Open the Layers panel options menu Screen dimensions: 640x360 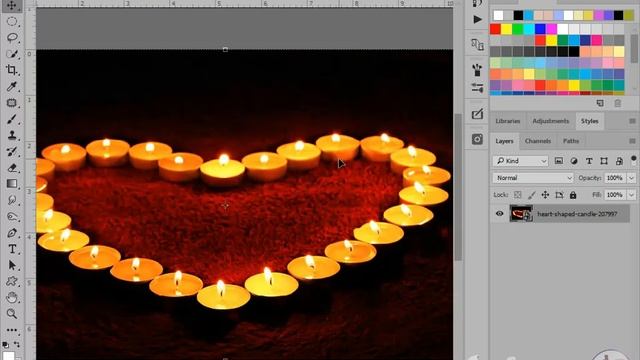[x=632, y=141]
